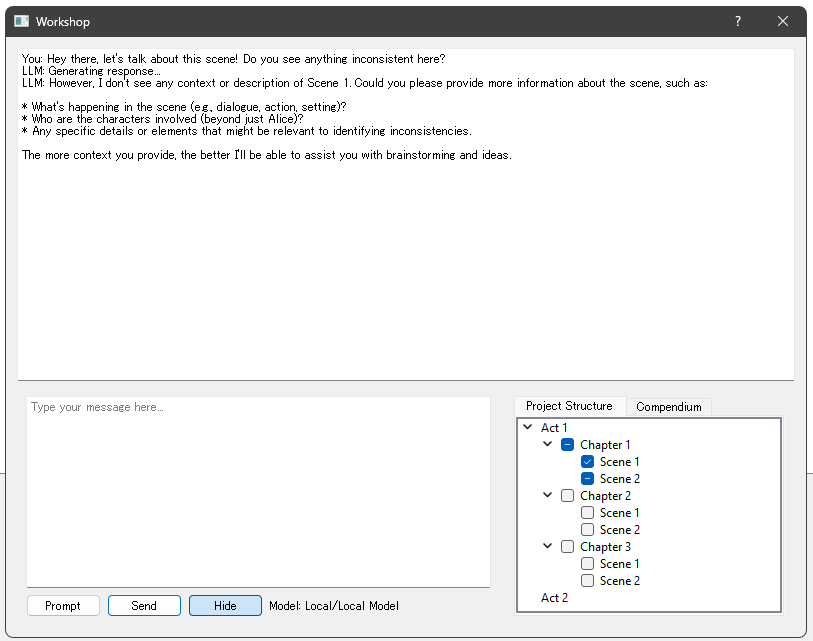
Task: Click the Prompt button
Action: pyautogui.click(x=63, y=606)
